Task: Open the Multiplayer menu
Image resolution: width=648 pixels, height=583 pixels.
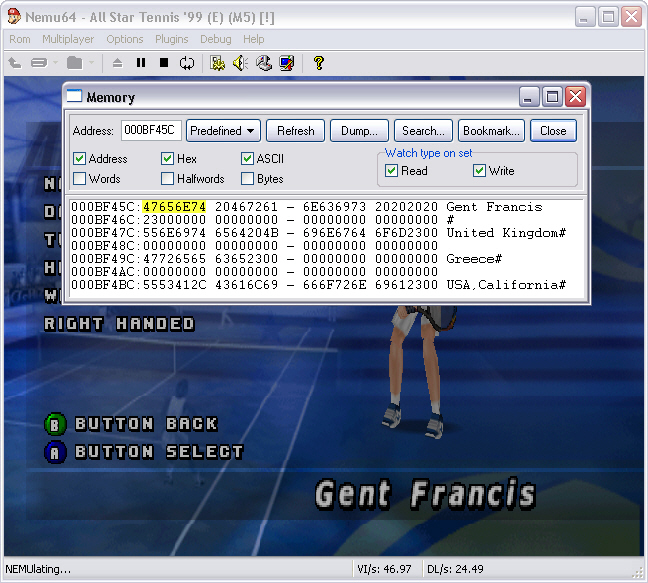Action: [x=68, y=39]
